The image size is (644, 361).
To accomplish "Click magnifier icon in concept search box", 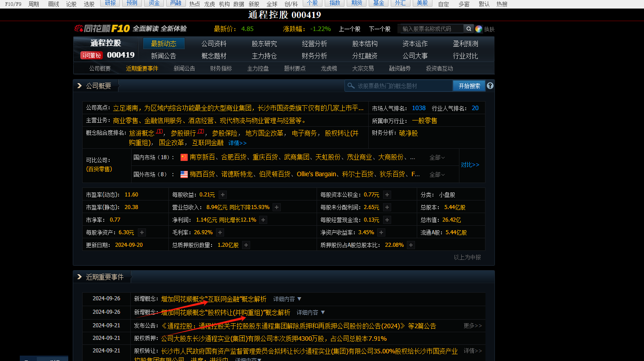I will click(x=350, y=85).
